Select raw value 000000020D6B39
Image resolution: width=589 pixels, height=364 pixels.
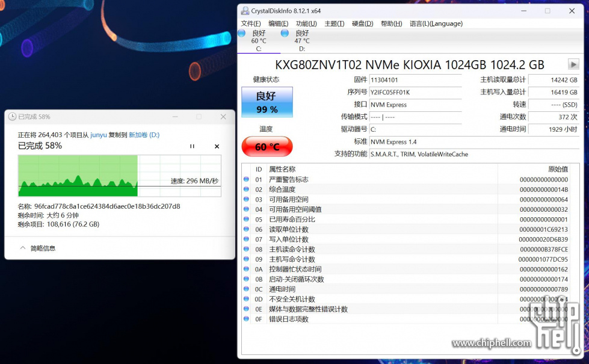543,239
